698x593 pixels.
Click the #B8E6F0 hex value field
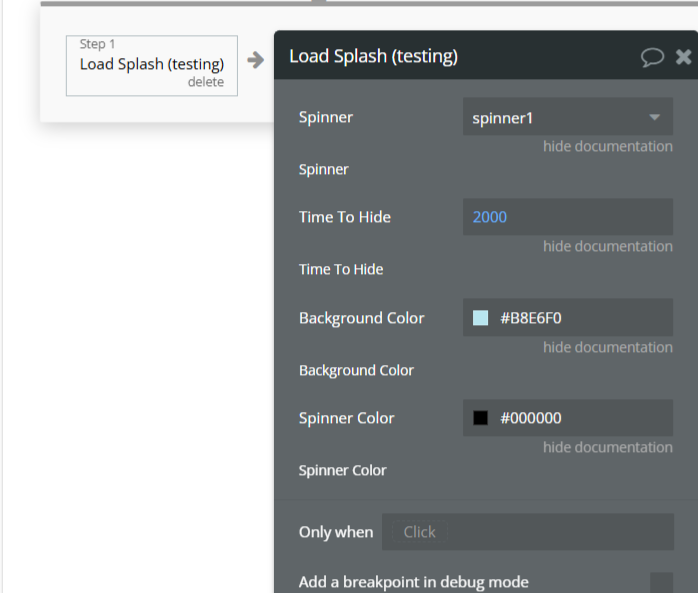point(580,318)
